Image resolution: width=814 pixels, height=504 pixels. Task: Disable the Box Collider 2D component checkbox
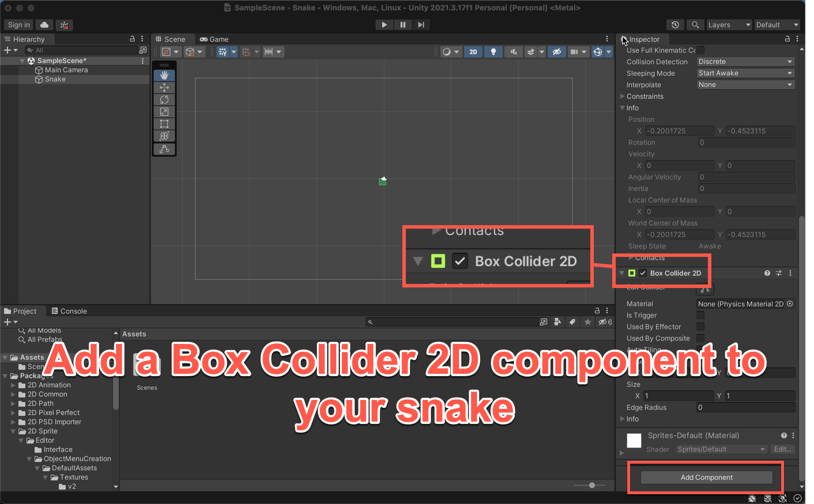643,273
